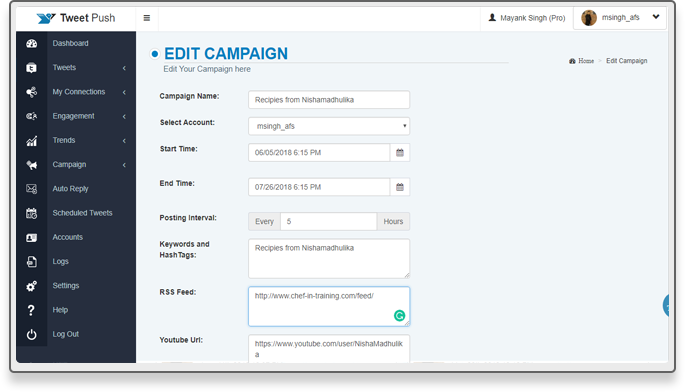Click the Dashboard gauge icon
Screen dimensions: 685x392
coord(31,43)
